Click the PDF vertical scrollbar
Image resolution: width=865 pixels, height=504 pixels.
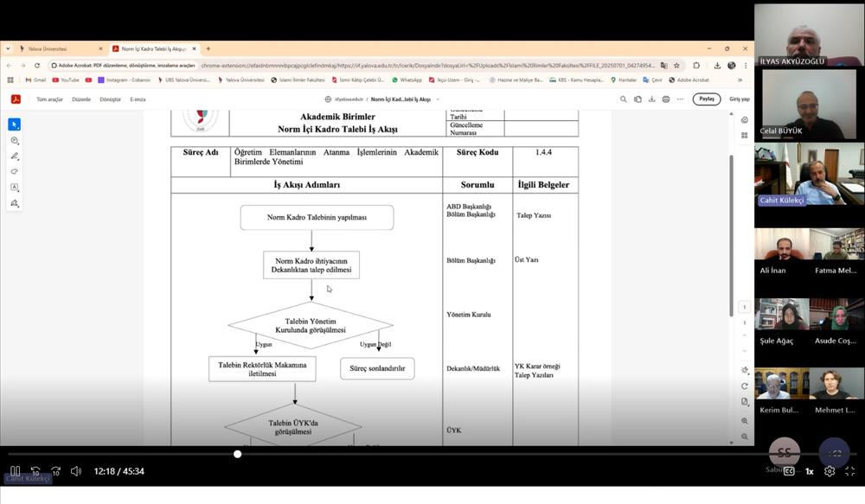(x=732, y=236)
